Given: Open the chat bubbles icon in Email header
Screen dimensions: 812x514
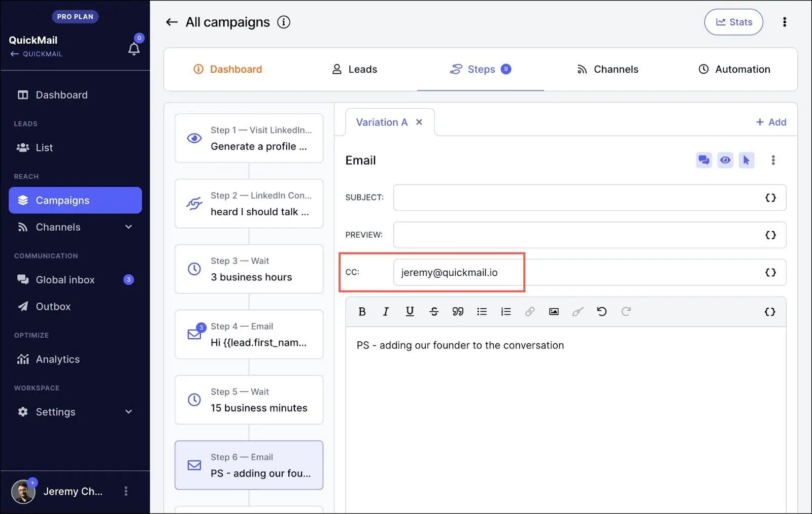Looking at the screenshot, I should (704, 160).
